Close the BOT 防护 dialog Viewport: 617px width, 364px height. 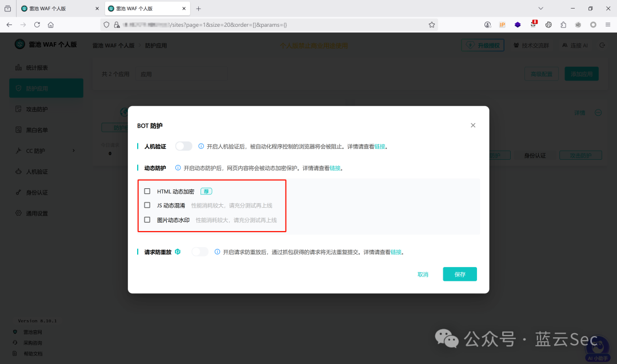click(473, 126)
